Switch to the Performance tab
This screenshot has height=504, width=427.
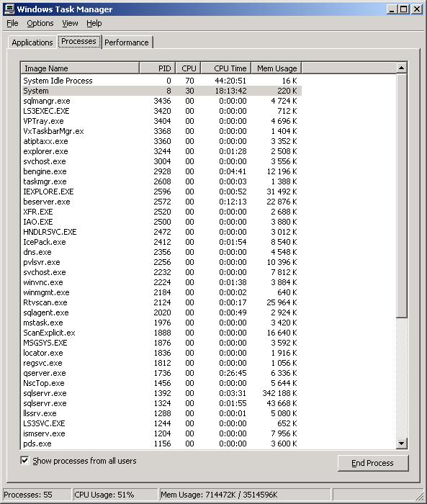(127, 42)
